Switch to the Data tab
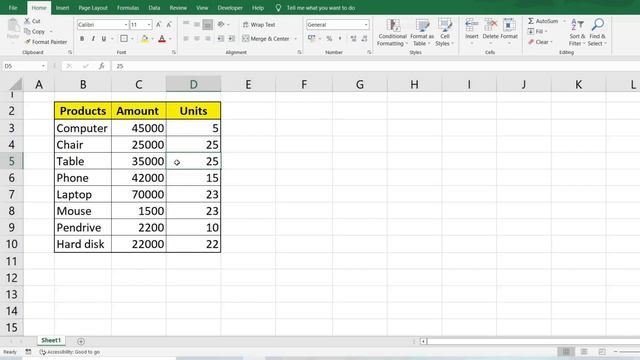640x360 pixels. click(x=154, y=8)
